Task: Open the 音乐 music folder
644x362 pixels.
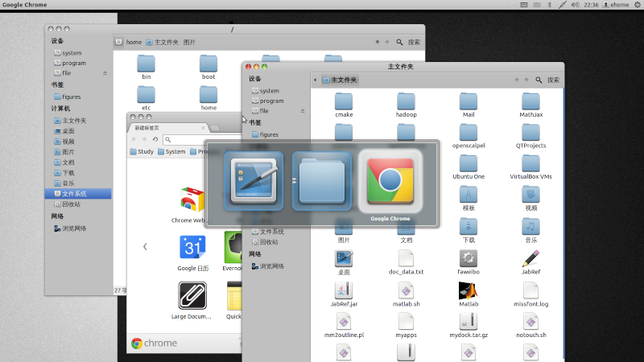Action: [531, 231]
